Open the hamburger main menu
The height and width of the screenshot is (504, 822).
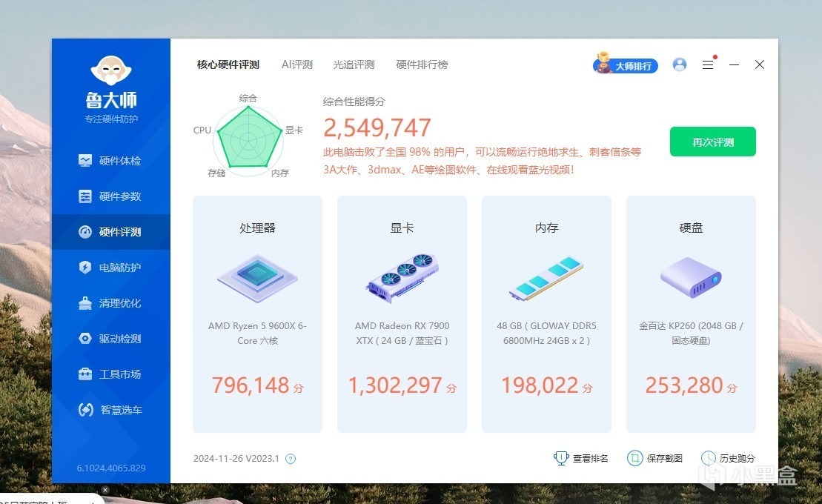708,64
